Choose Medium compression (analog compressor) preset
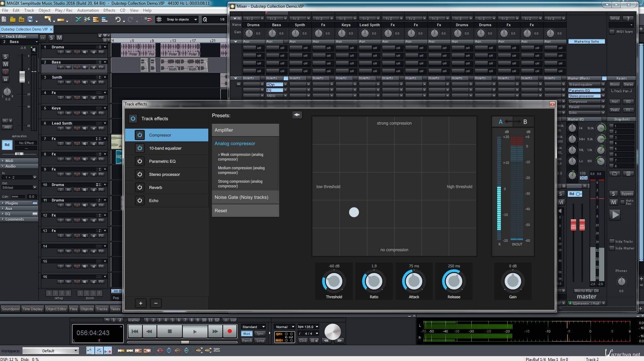Image resolution: width=644 pixels, height=361 pixels. (x=241, y=170)
